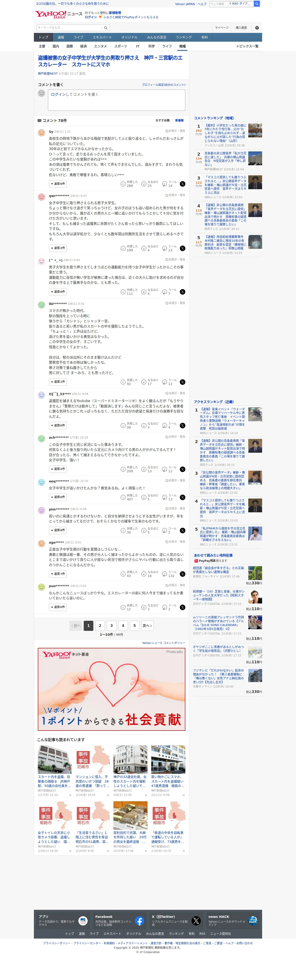Open the エキスパート navigation tab
This screenshot has height=980, width=296.
point(102,37)
